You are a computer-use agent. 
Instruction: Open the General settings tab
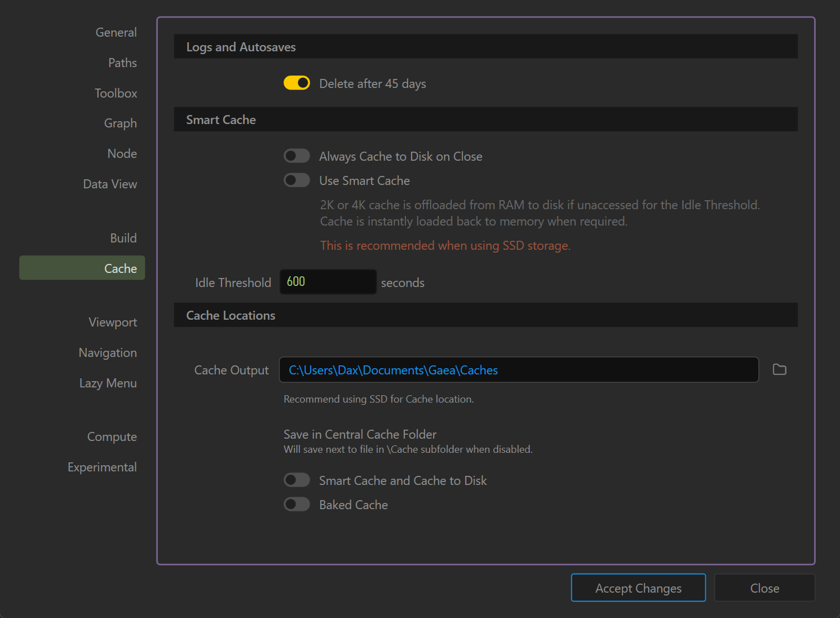116,33
